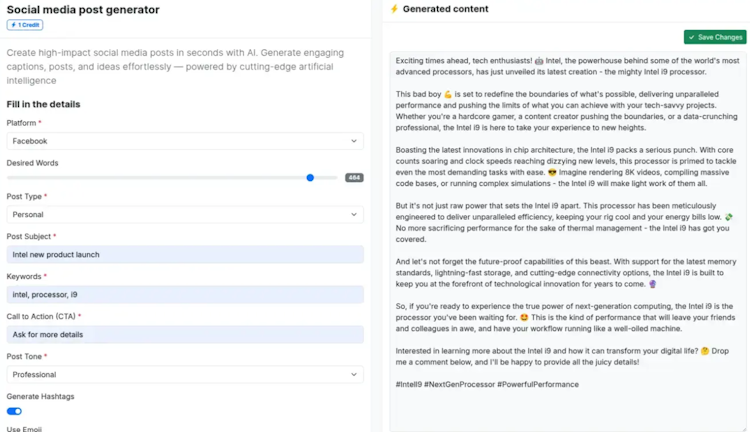
Task: Click the lightning bolt icon beside Generated content
Action: point(394,9)
